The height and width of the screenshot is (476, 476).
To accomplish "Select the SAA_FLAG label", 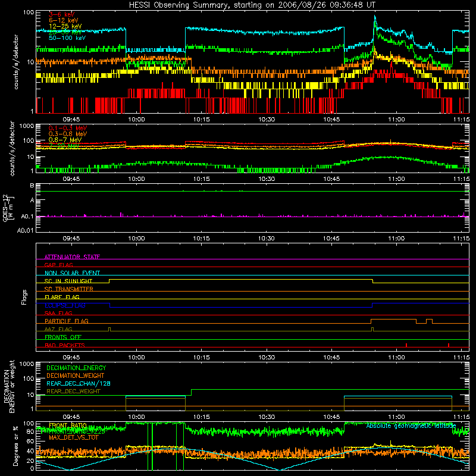I will coord(58,313).
